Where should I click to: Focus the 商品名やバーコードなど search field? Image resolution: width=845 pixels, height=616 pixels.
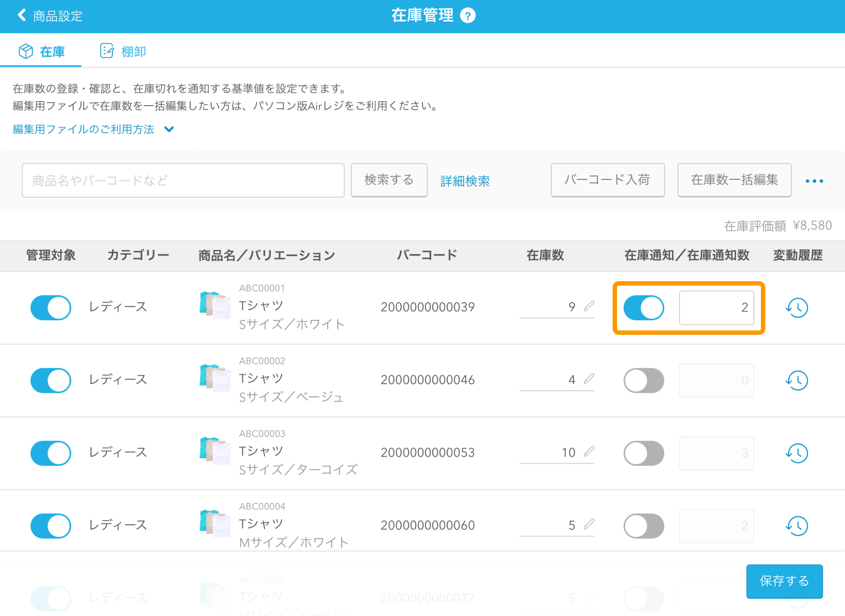[x=183, y=180]
